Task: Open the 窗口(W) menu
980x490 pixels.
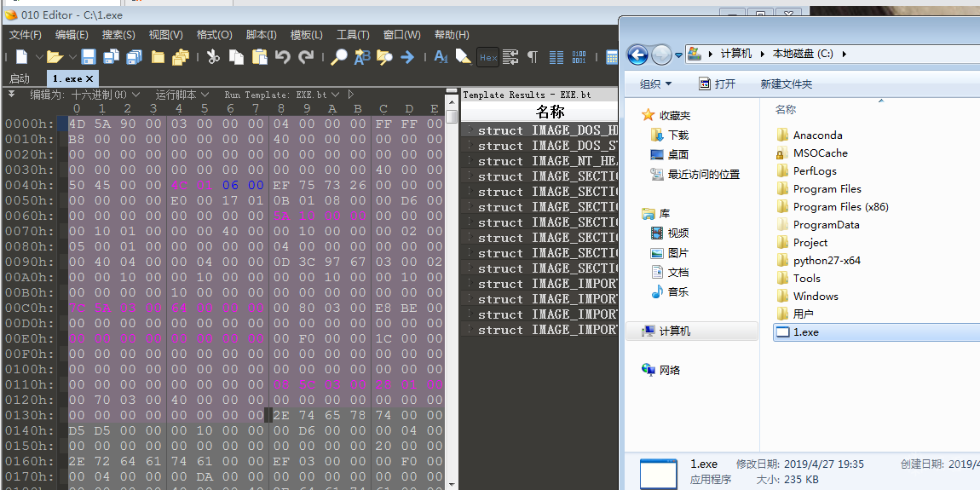Action: click(402, 35)
